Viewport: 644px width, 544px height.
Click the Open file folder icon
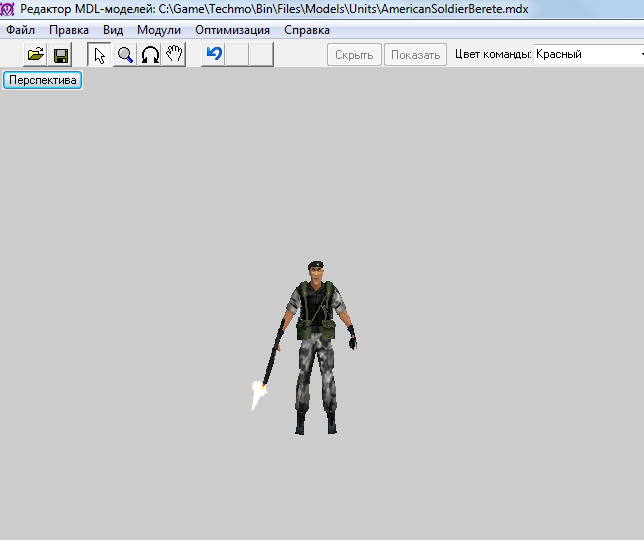[36, 55]
